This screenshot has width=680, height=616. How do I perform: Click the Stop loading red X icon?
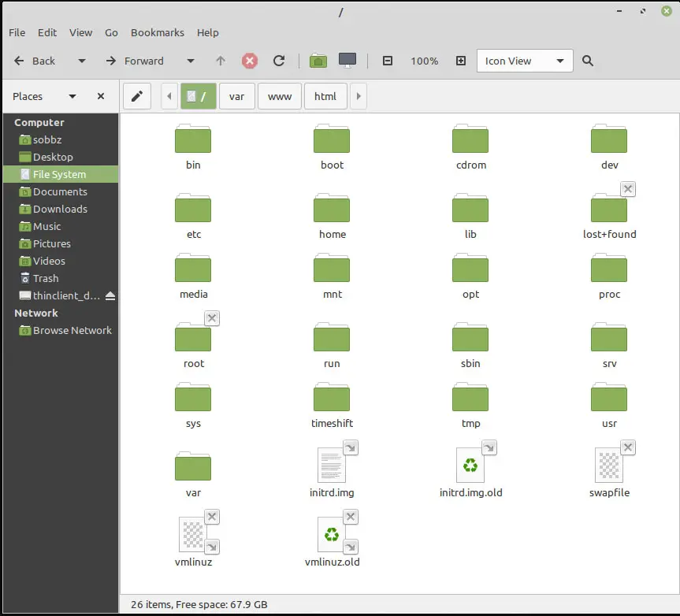coord(249,61)
